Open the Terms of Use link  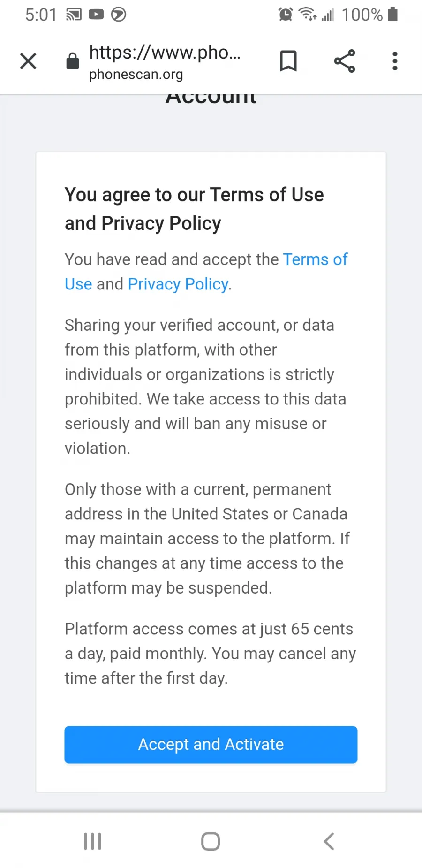tap(206, 271)
